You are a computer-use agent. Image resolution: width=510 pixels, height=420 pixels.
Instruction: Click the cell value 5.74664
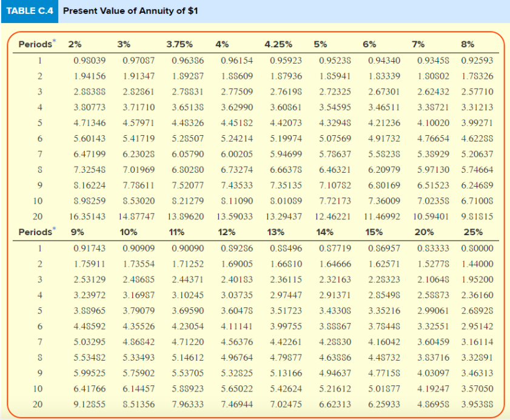(477, 170)
